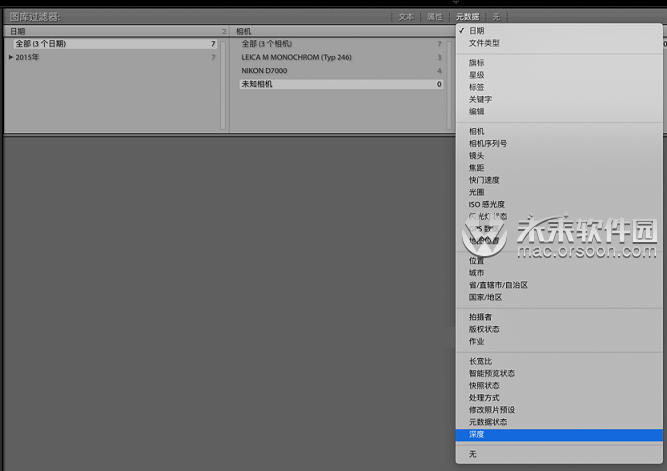This screenshot has height=471, width=667.
Task: Switch the library filter to 文本
Action: 405,17
